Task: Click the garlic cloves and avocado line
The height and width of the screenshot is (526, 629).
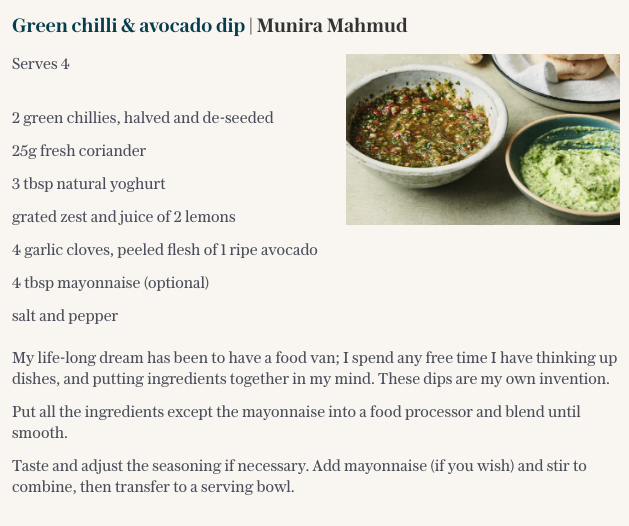Action: pyautogui.click(x=164, y=250)
